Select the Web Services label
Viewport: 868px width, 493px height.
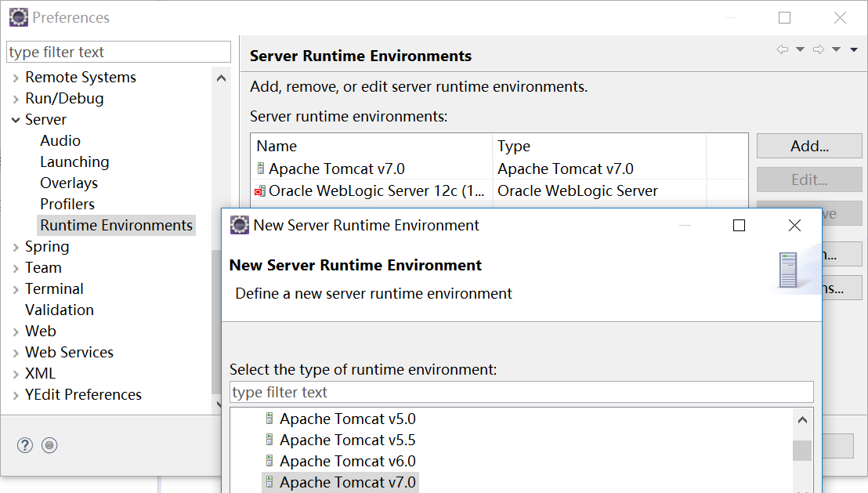point(69,352)
